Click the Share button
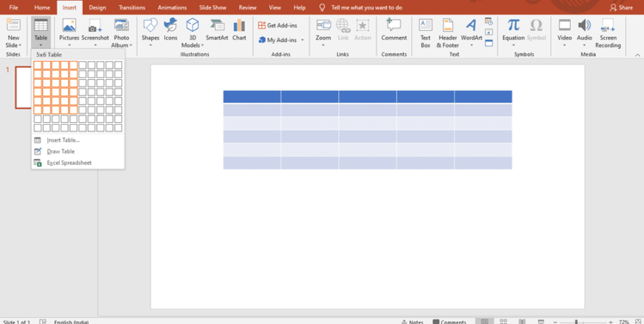 pos(621,7)
